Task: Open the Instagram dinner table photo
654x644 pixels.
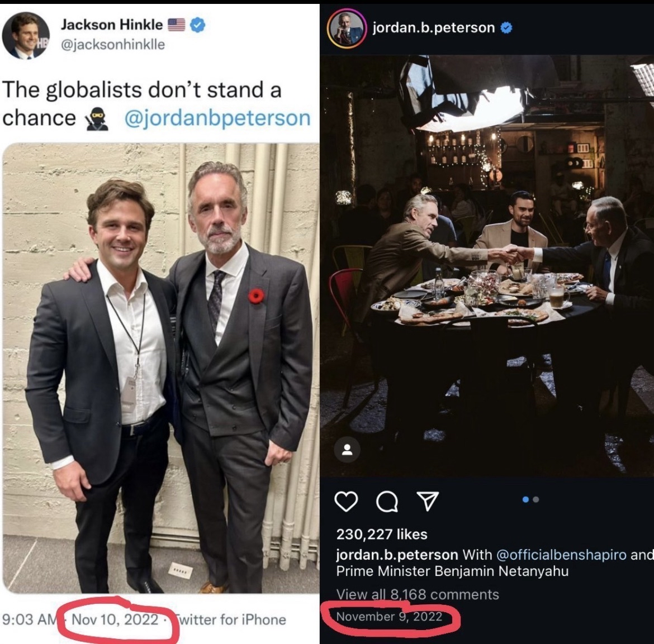Action: 486,265
